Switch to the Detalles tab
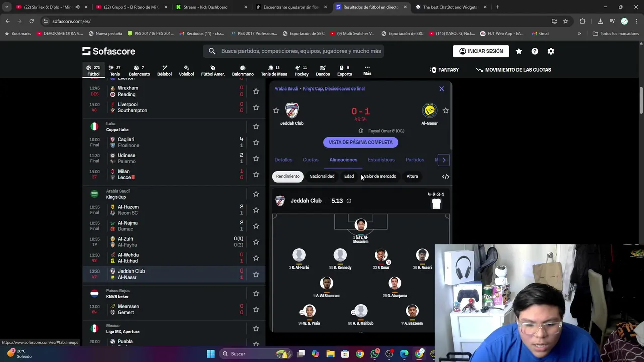This screenshot has width=644, height=362. [x=283, y=160]
